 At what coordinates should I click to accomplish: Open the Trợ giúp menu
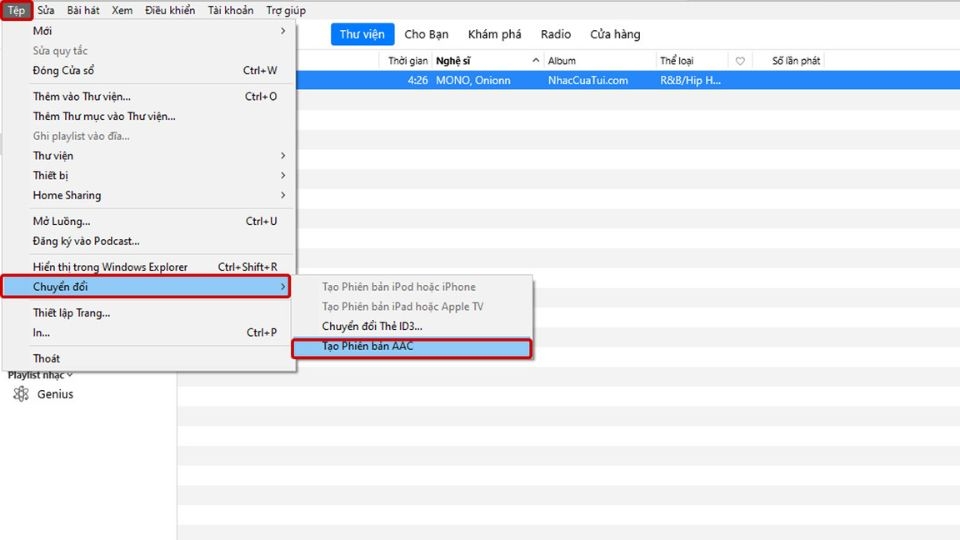coord(285,10)
